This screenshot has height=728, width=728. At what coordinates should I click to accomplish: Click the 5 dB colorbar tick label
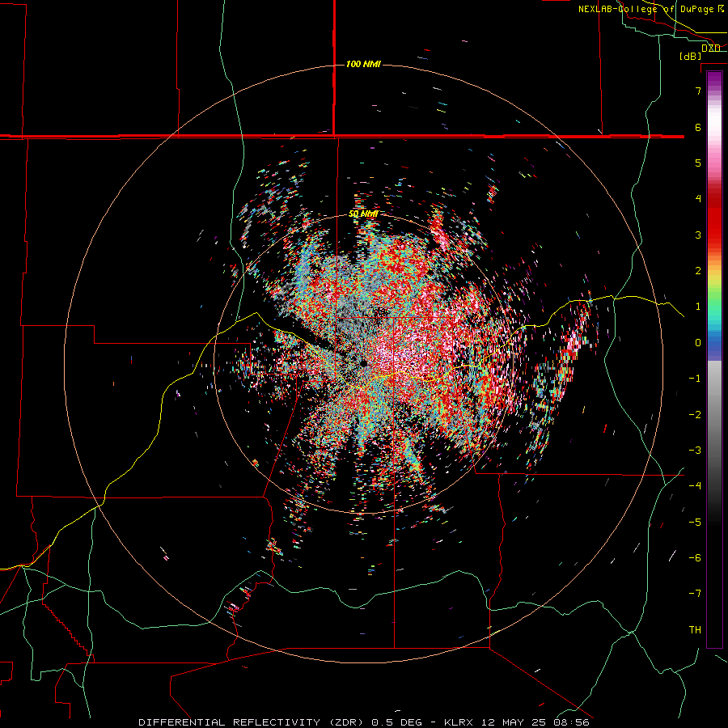698,163
